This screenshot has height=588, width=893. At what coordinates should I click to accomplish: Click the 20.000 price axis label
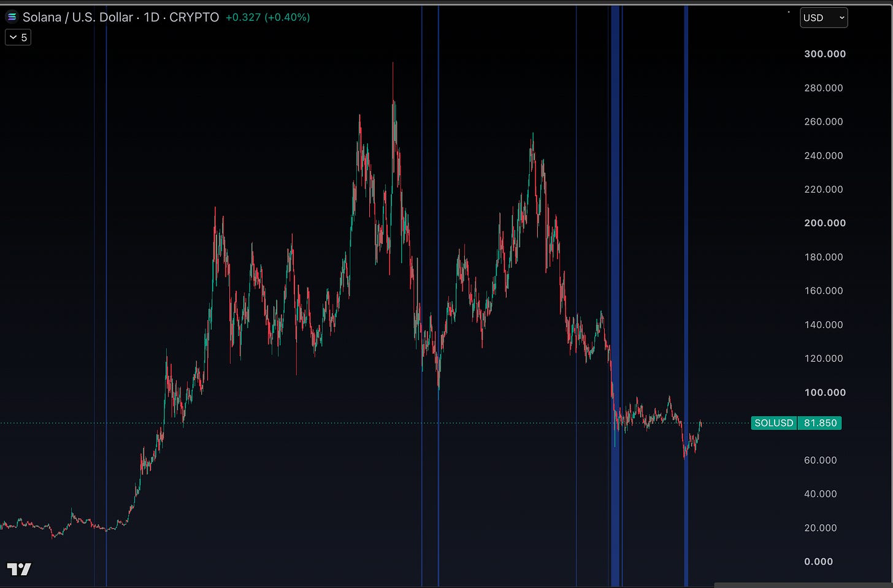click(821, 528)
